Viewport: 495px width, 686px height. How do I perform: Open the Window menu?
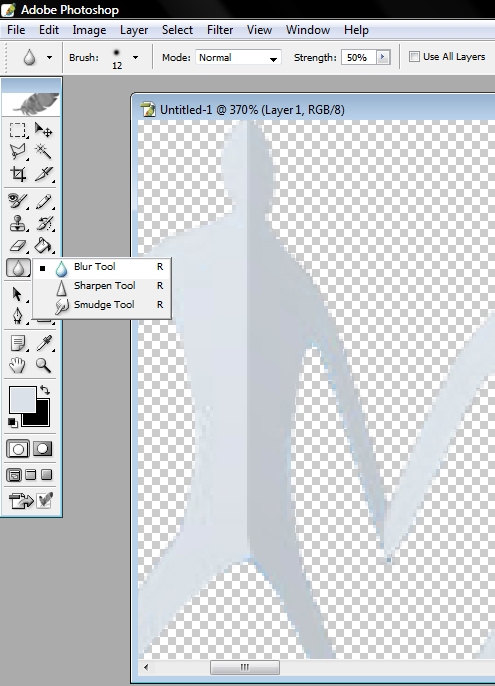(308, 30)
